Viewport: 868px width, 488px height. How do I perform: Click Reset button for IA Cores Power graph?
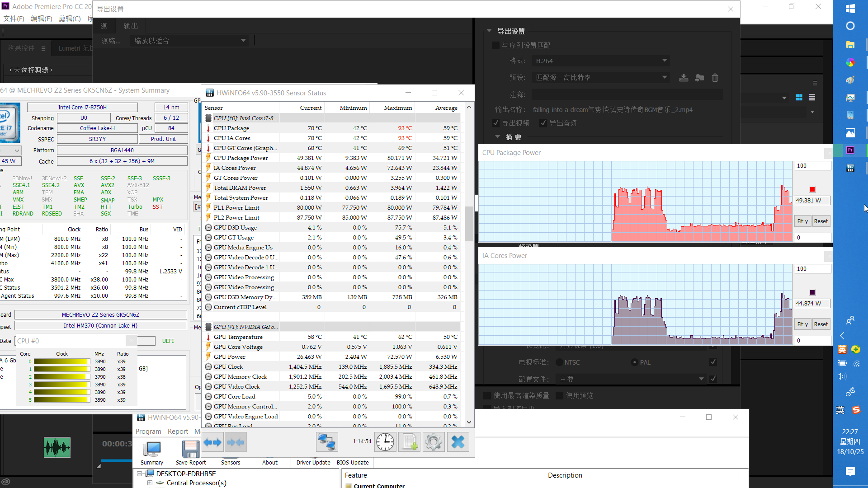pos(821,324)
